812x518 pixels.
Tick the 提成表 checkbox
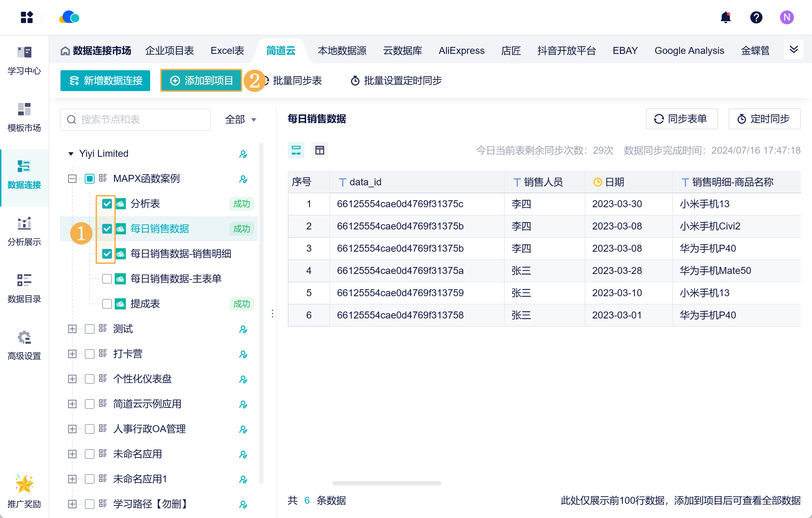[x=107, y=304]
